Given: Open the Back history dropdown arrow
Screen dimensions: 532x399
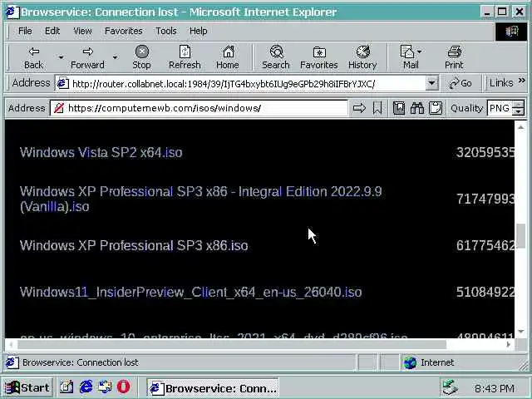Looking at the screenshot, I should click(x=61, y=57).
